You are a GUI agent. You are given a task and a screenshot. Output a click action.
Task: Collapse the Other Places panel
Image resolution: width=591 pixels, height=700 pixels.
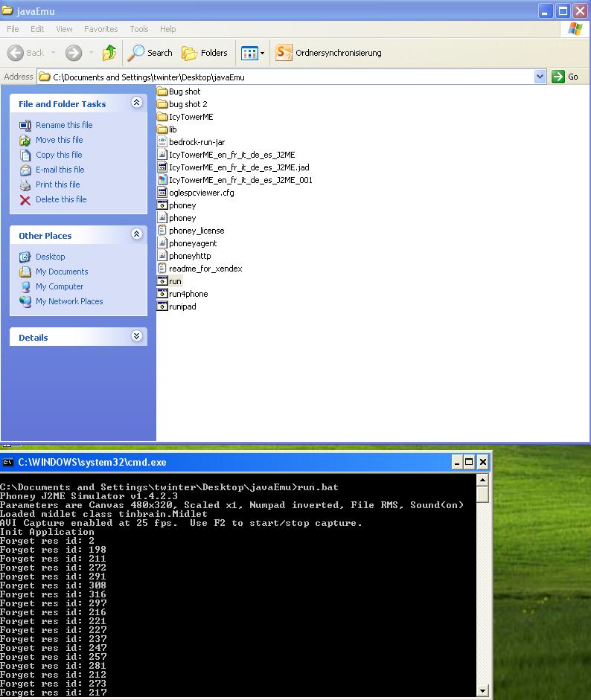pos(137,234)
